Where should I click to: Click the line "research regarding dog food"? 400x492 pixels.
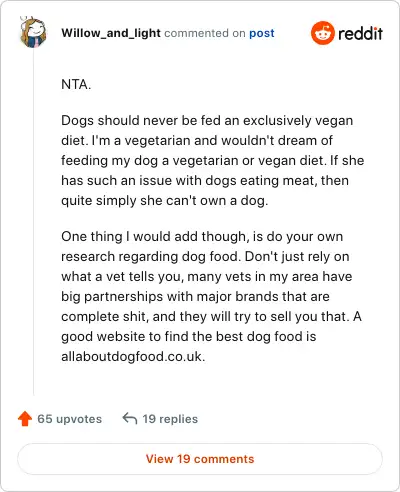pos(205,257)
